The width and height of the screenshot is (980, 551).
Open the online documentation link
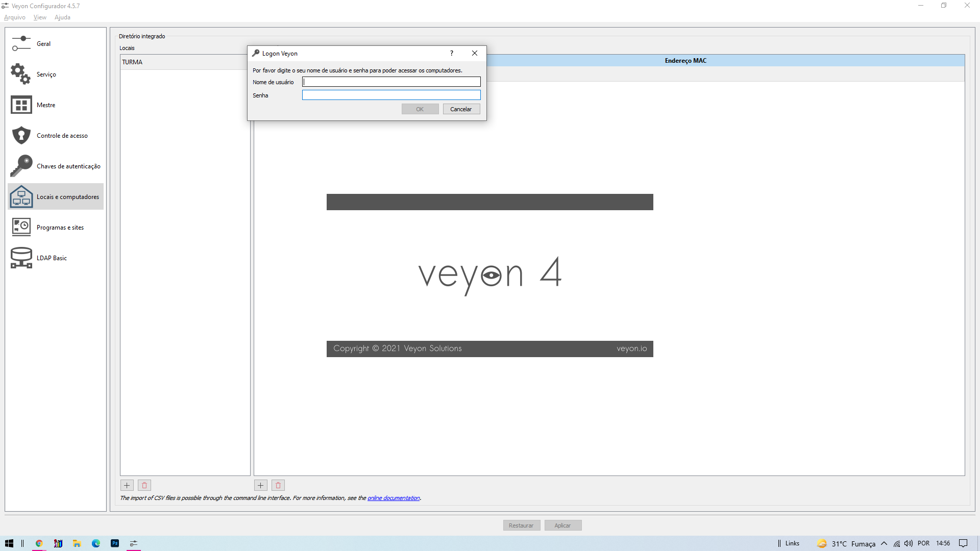point(394,498)
